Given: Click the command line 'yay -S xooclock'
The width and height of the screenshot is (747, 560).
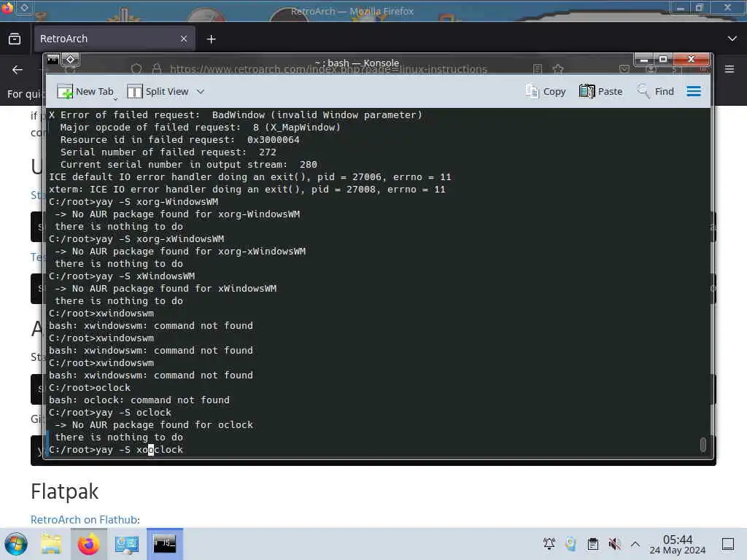Looking at the screenshot, I should pyautogui.click(x=116, y=449).
